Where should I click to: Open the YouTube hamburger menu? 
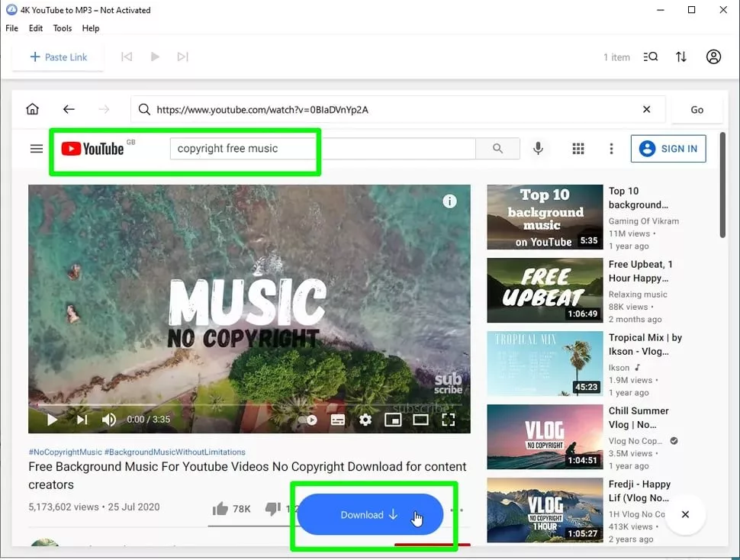[x=36, y=148]
